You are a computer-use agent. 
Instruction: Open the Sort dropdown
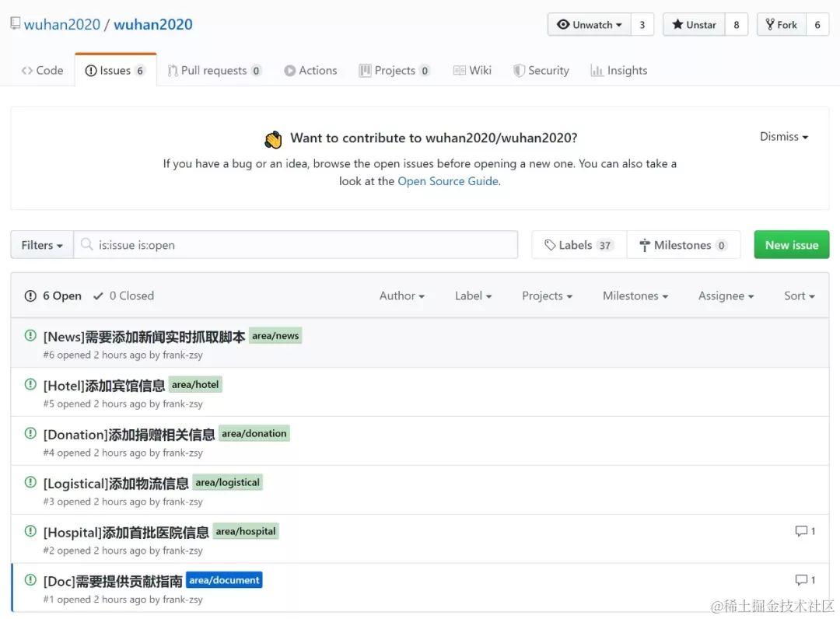800,296
